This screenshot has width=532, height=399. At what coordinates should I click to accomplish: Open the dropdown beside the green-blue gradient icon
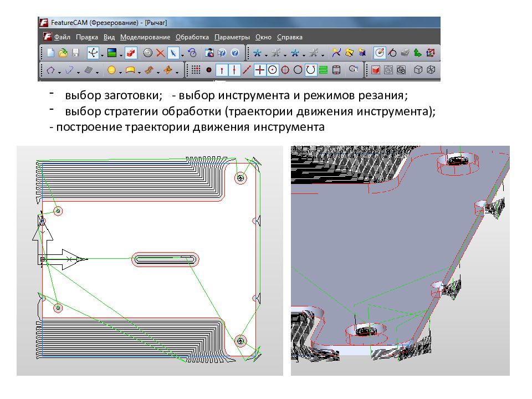pyautogui.click(x=120, y=54)
